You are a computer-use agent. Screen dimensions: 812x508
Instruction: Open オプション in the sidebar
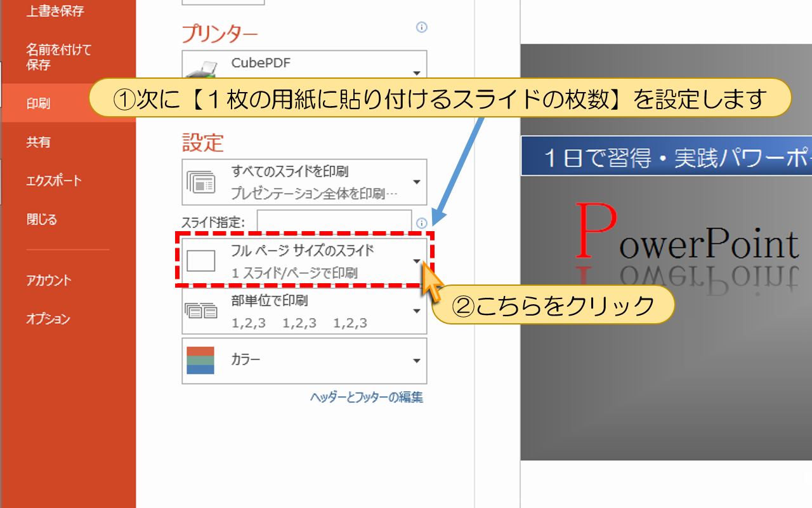point(48,319)
